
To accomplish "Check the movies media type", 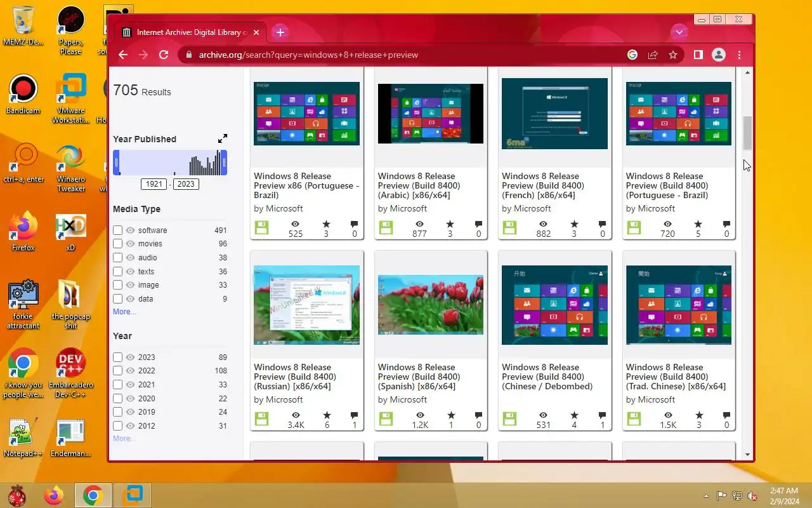I will [117, 244].
